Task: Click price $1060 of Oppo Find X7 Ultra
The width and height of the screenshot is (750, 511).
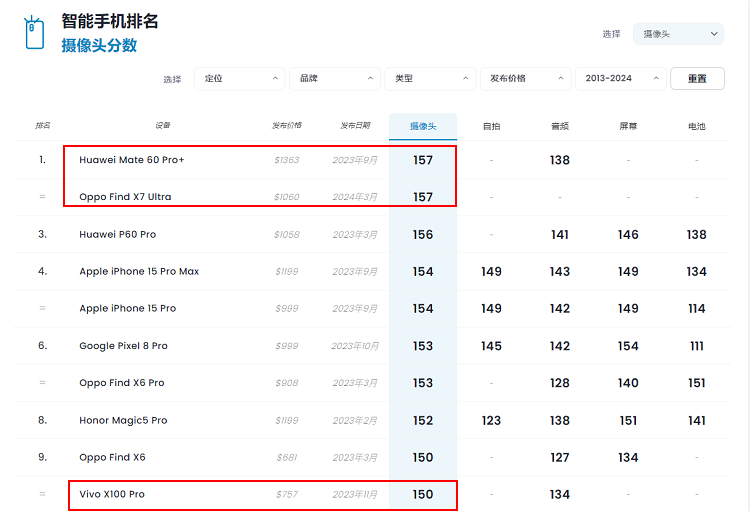Action: 287,197
